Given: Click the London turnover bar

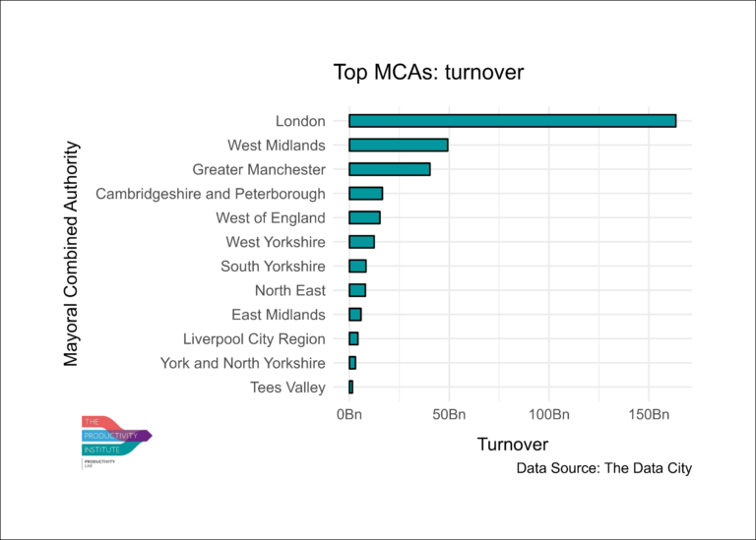Looking at the screenshot, I should tap(512, 121).
